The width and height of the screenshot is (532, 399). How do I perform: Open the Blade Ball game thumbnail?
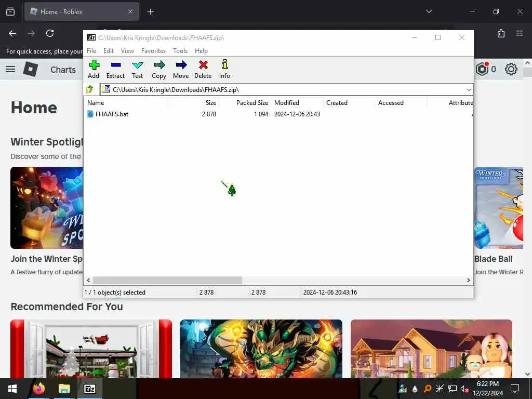[x=499, y=208]
